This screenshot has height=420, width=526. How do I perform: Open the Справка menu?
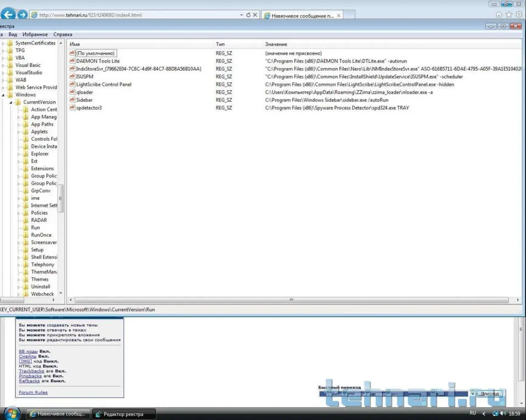63,34
